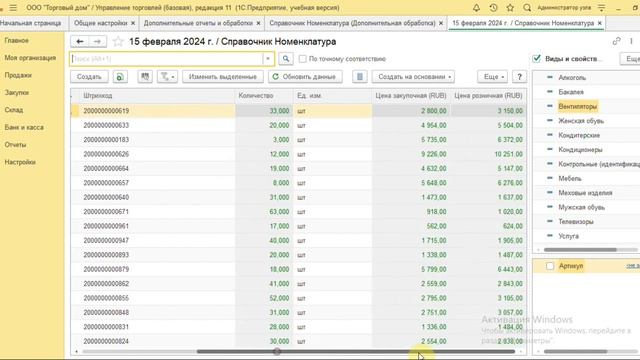Click quantity cell 63,000
Viewport: 640px width, 360px height.
pyautogui.click(x=264, y=212)
